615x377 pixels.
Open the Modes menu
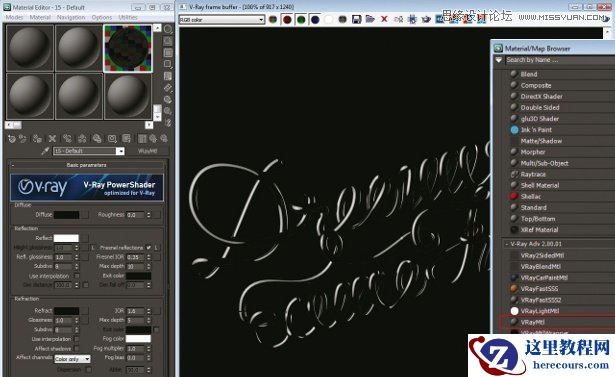click(x=15, y=17)
